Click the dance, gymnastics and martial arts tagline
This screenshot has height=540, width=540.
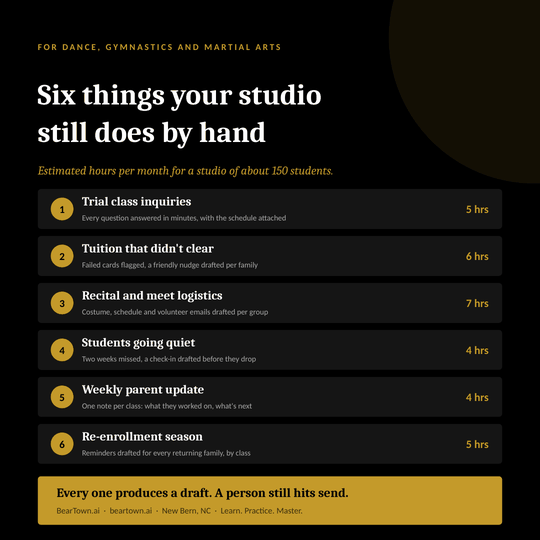[159, 47]
